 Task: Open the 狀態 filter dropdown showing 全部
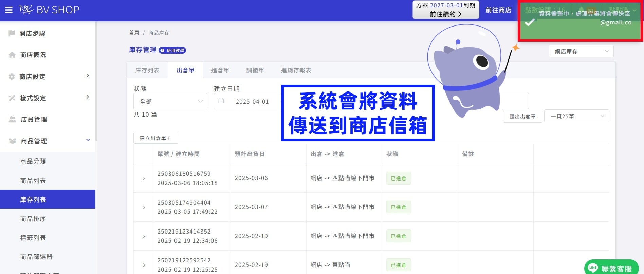pyautogui.click(x=170, y=101)
